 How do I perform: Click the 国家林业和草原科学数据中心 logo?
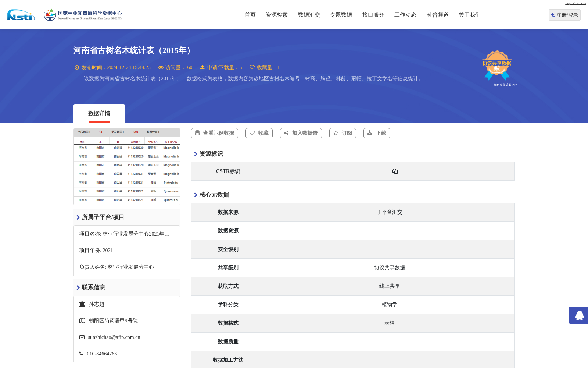coord(83,15)
